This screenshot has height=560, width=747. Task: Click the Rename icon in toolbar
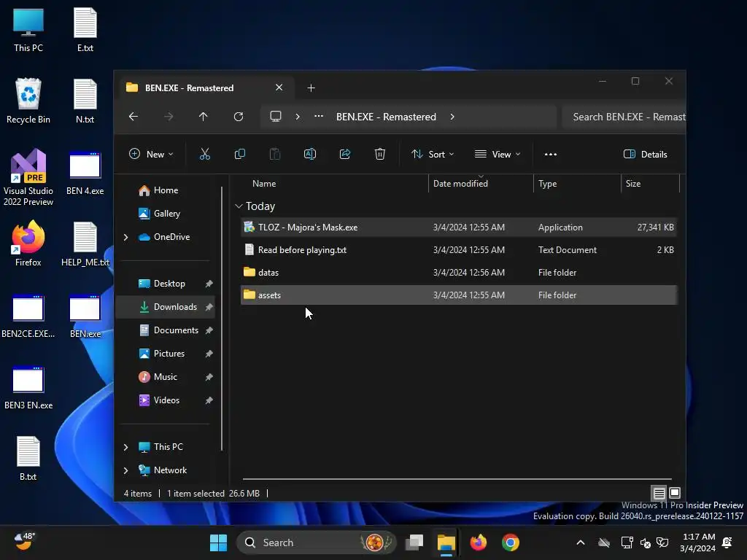coord(309,154)
